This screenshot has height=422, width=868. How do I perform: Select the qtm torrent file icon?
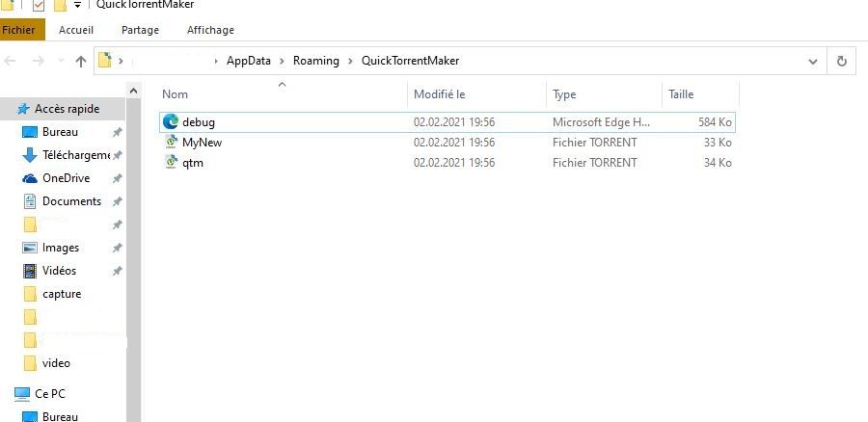[x=171, y=163]
